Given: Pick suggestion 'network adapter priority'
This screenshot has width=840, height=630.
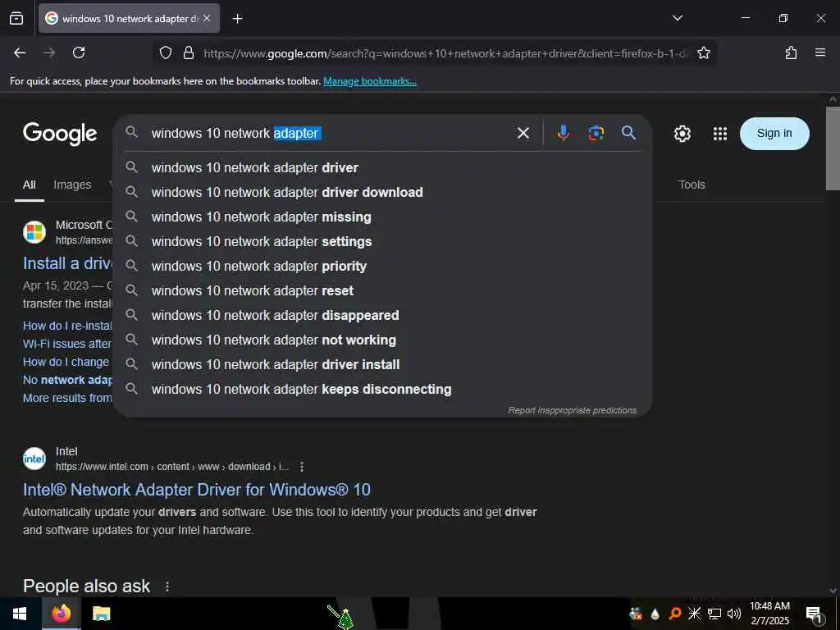Looking at the screenshot, I should (382, 267).
